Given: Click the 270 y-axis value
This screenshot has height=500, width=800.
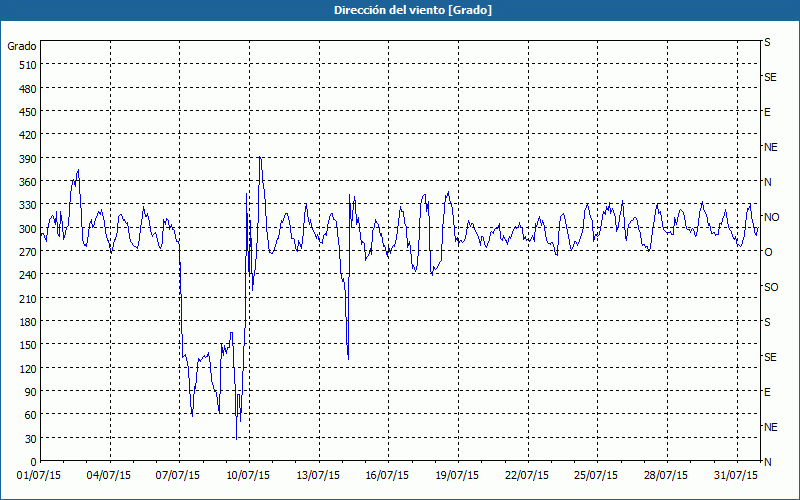Looking at the screenshot, I should (x=28, y=252).
